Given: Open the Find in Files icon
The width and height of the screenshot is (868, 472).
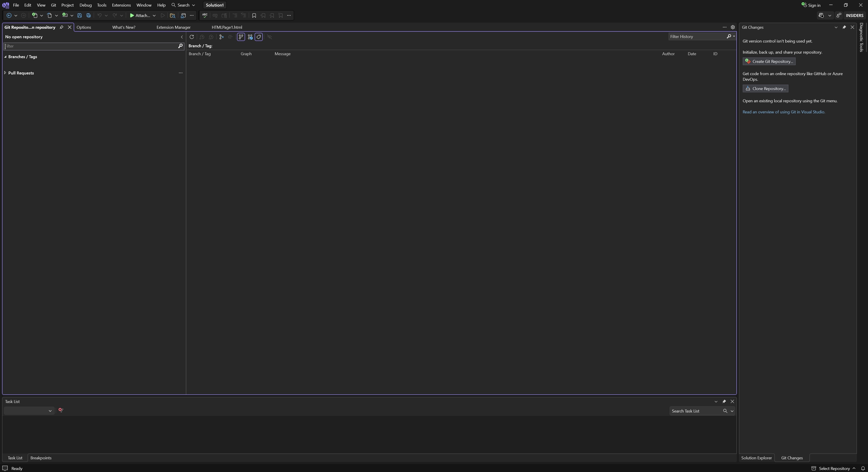Looking at the screenshot, I should (x=173, y=15).
